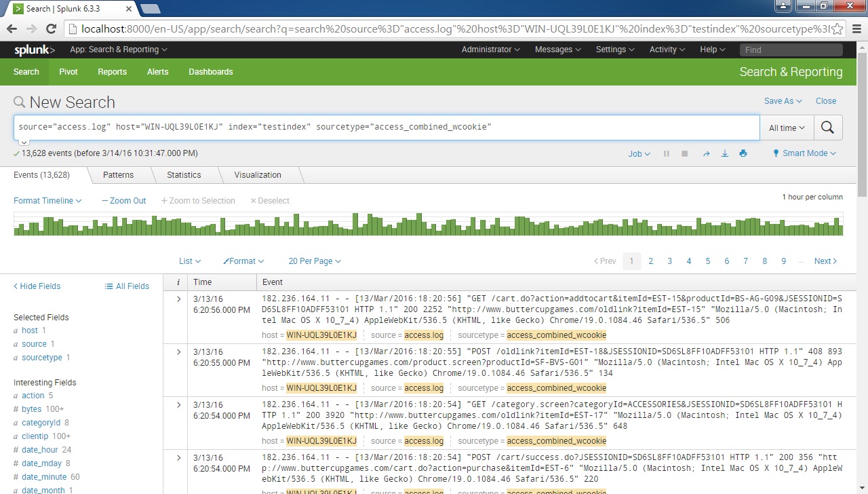The height and width of the screenshot is (494, 868).
Task: Stop the search job
Action: click(684, 153)
